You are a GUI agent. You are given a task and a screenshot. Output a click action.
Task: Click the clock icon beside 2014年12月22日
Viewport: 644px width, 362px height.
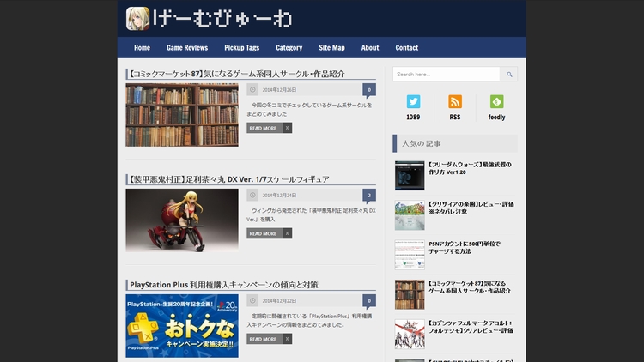[252, 300]
